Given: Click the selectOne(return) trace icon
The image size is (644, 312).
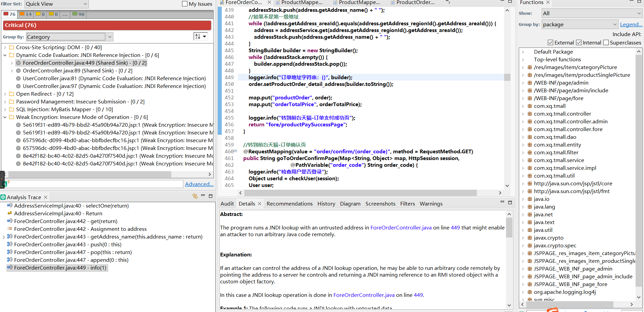Looking at the screenshot, I should pyautogui.click(x=10, y=206).
